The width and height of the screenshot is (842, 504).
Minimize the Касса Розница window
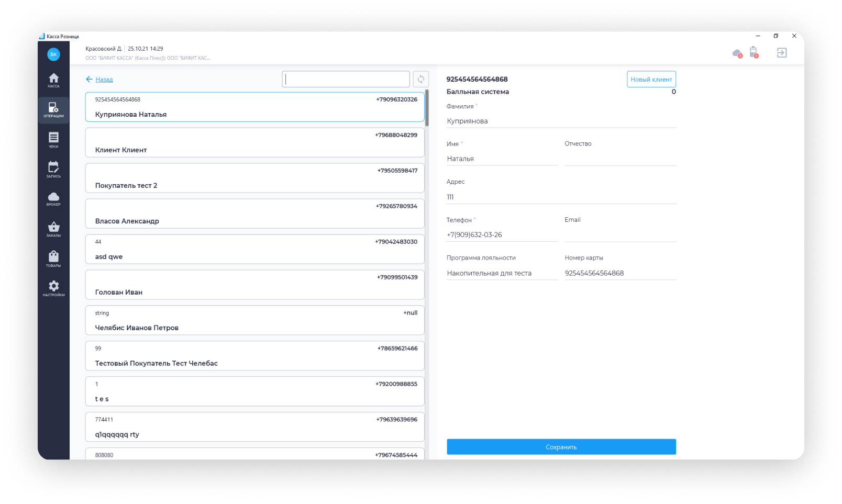pos(758,36)
